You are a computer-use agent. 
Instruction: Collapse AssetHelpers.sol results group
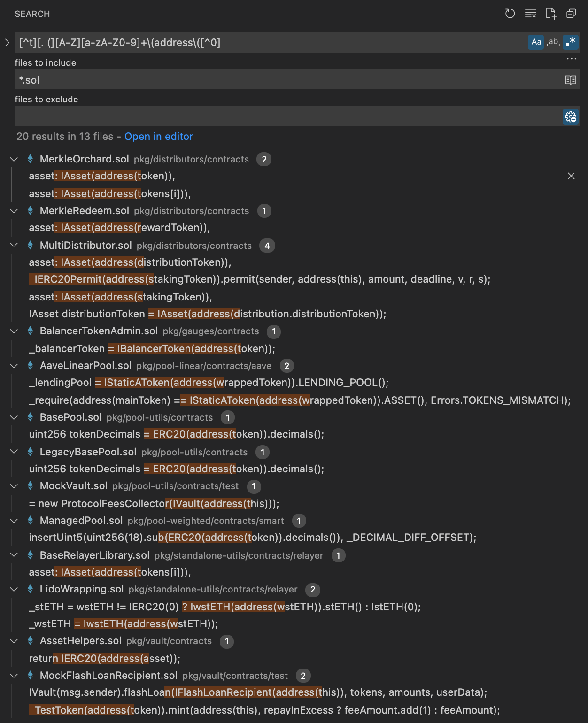[x=14, y=641]
